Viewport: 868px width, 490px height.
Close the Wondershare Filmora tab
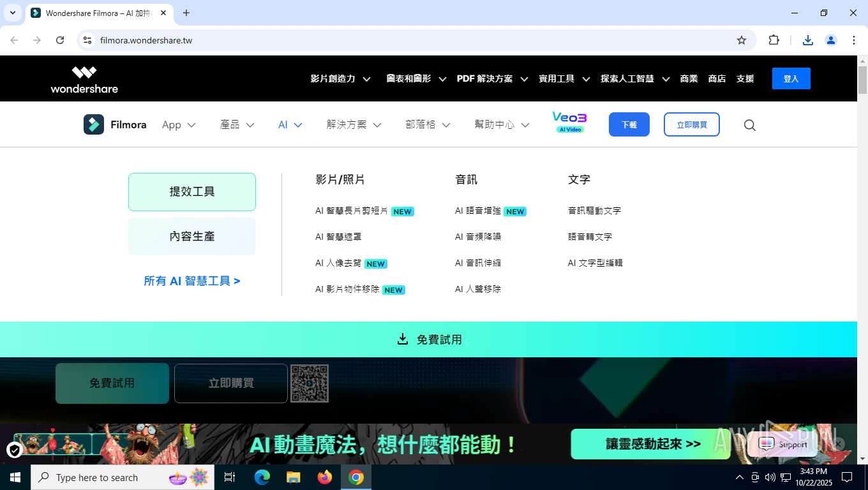(x=163, y=13)
